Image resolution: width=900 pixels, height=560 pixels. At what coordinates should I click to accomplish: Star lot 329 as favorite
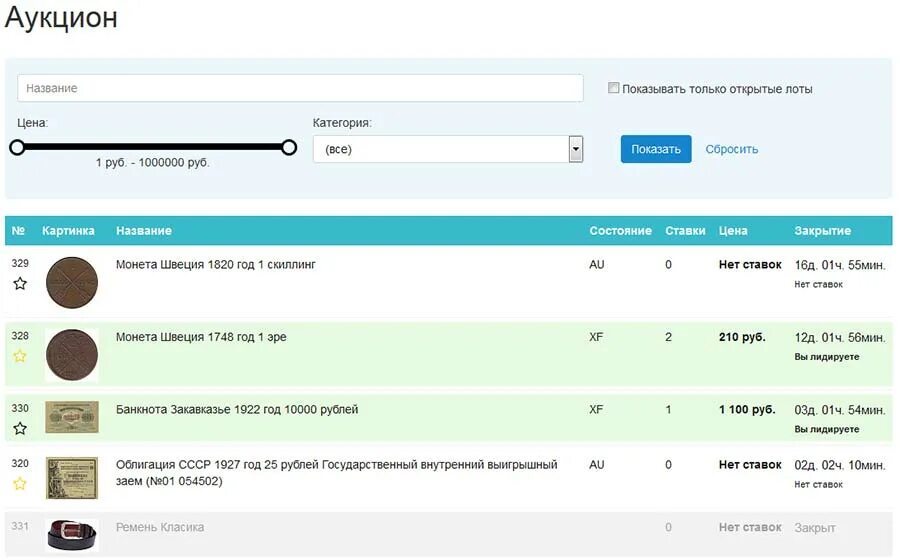(x=20, y=283)
